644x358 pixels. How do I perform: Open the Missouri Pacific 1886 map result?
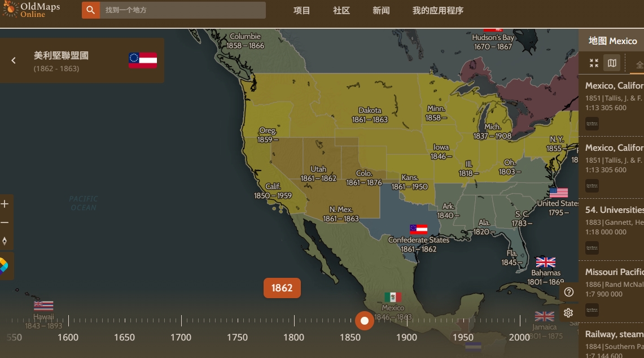[611, 291]
